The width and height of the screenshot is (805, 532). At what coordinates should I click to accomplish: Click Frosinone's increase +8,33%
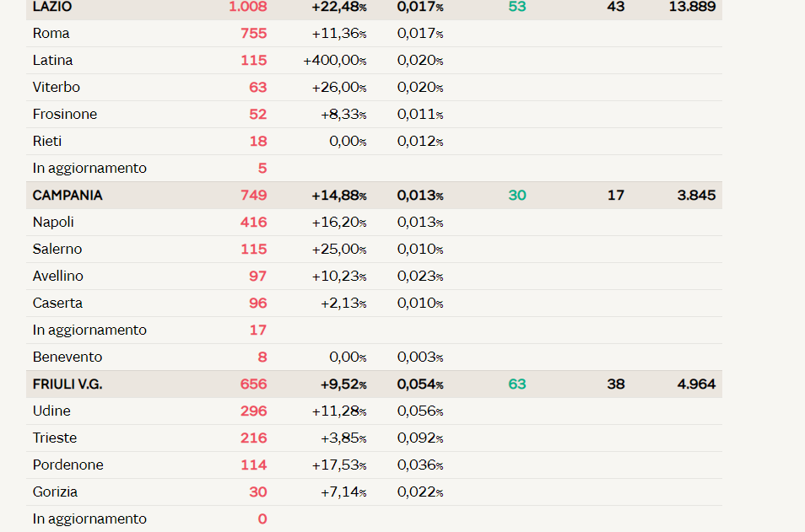tap(343, 114)
